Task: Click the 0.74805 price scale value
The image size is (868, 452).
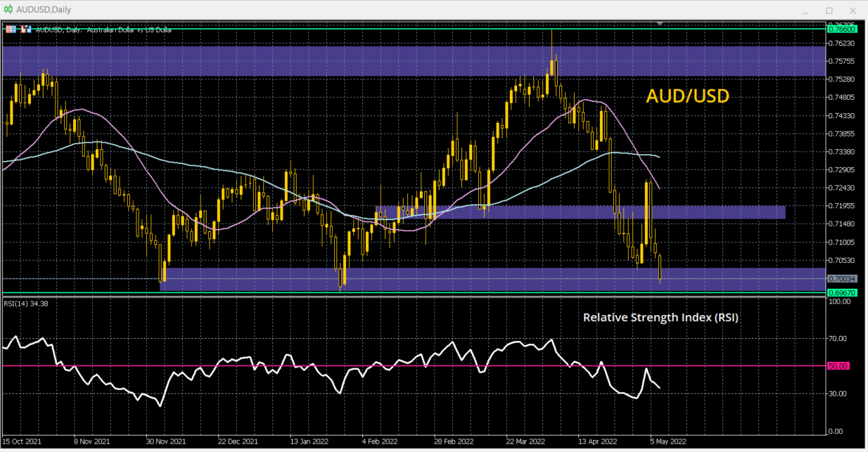Action: [841, 97]
